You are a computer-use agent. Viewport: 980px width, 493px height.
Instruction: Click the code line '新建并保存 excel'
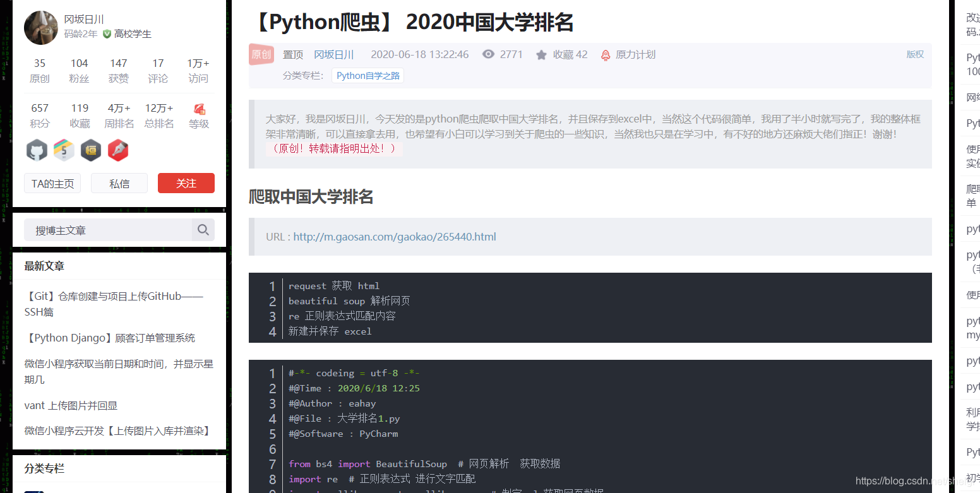pos(330,331)
